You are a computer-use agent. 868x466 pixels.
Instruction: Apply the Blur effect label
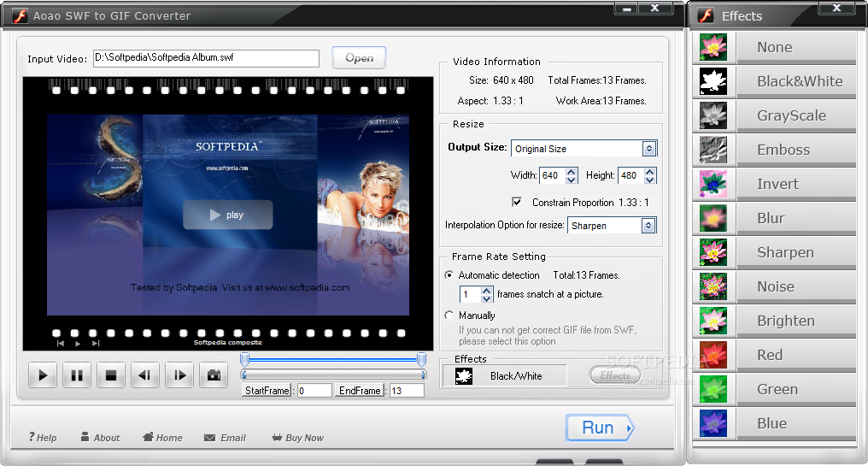pyautogui.click(x=771, y=218)
